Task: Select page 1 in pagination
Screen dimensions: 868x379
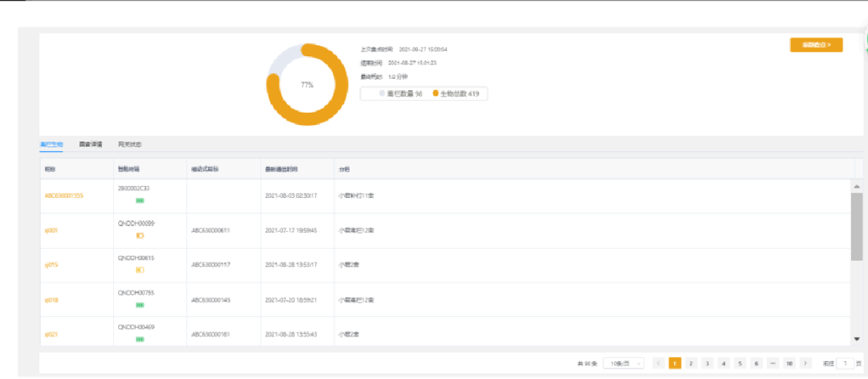Action: (x=675, y=364)
